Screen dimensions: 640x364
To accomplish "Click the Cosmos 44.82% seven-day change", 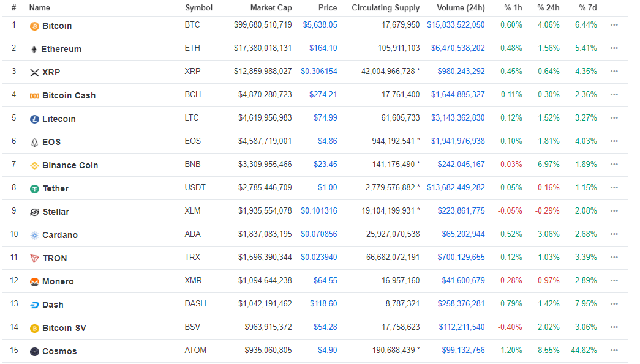I will [x=584, y=350].
